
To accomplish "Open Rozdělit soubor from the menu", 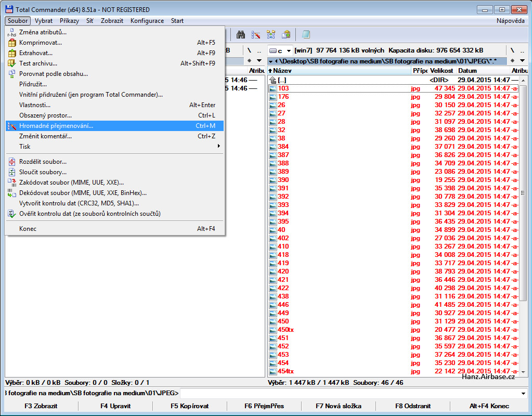I will pyautogui.click(x=115, y=162).
